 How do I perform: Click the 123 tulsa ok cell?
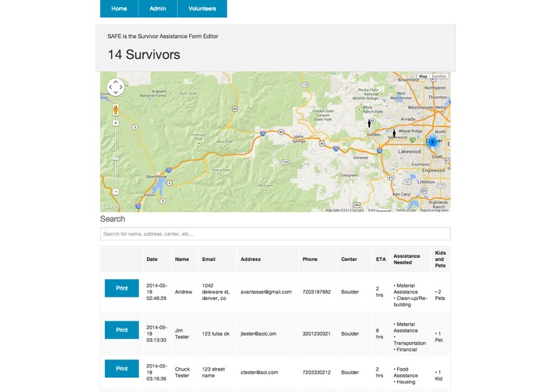215,333
